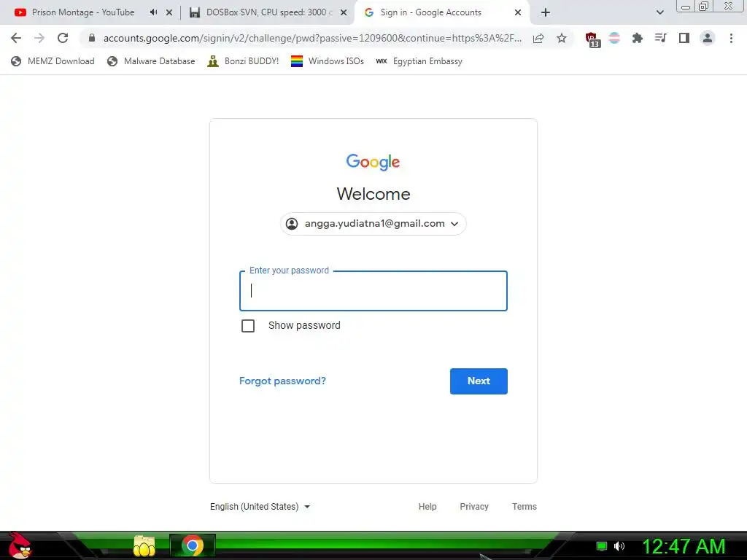Reload the current page
Image resolution: width=747 pixels, height=560 pixels.
coord(63,38)
